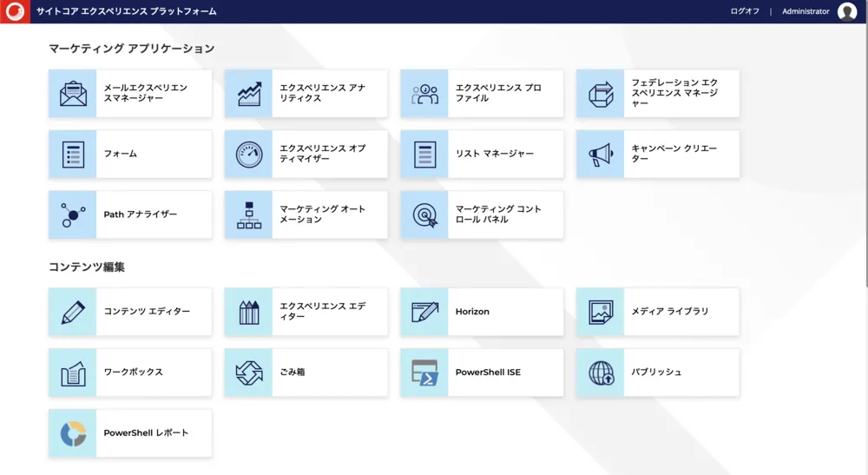
Task: Launch エクスペリエンス アナリティクス tile label
Action: (322, 93)
